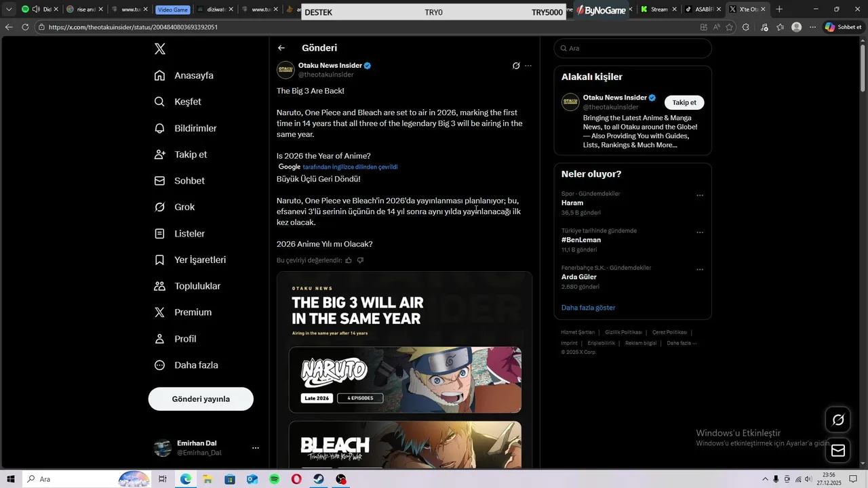Open Emirhan Dal account menu dots
The image size is (868, 488).
(256, 448)
